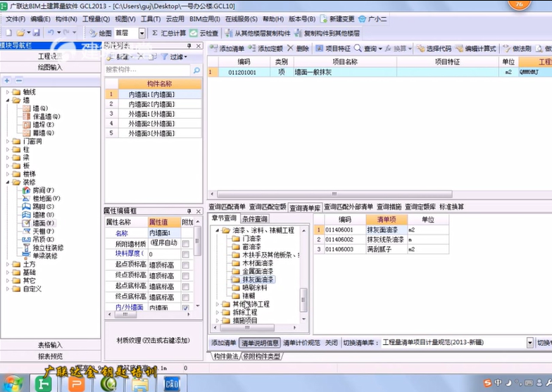Open the 切换清单库 dropdown arrow
552x392 pixels.
[529, 342]
